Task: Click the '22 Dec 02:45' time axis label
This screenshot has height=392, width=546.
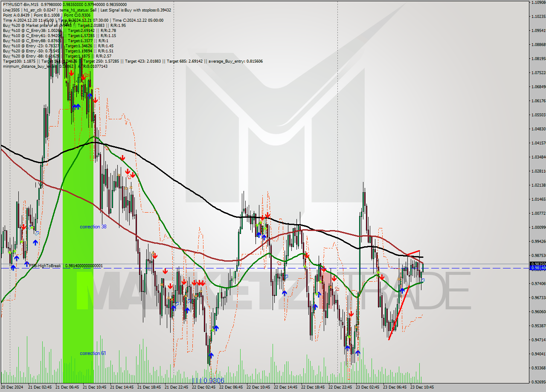Action: (x=203, y=387)
